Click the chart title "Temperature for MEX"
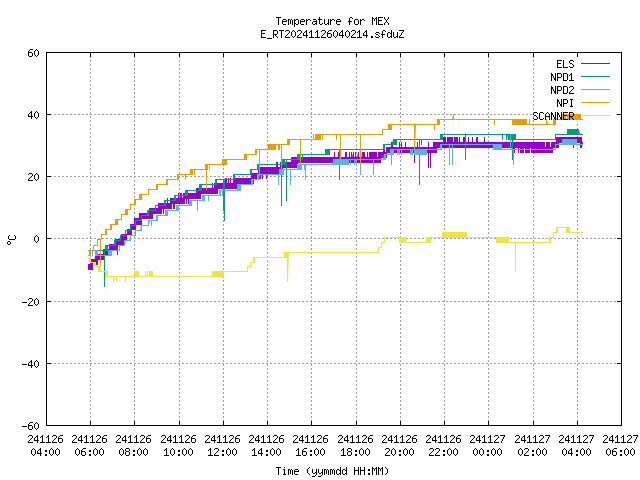 pyautogui.click(x=332, y=21)
